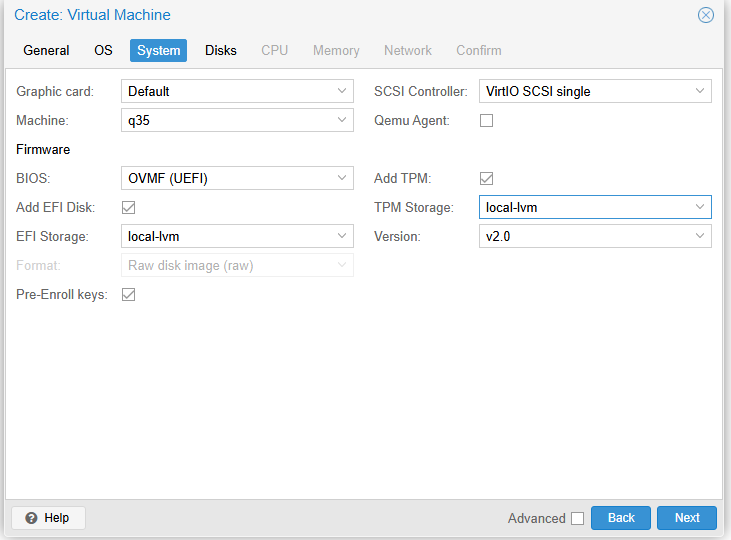Click the Next button
Image resolution: width=731 pixels, height=540 pixels.
(687, 518)
